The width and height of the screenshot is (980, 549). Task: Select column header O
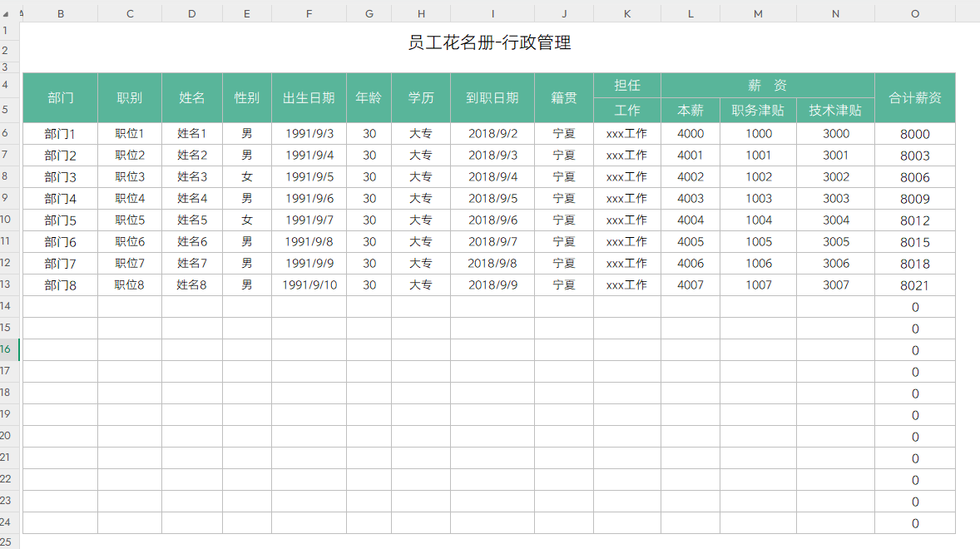[914, 13]
